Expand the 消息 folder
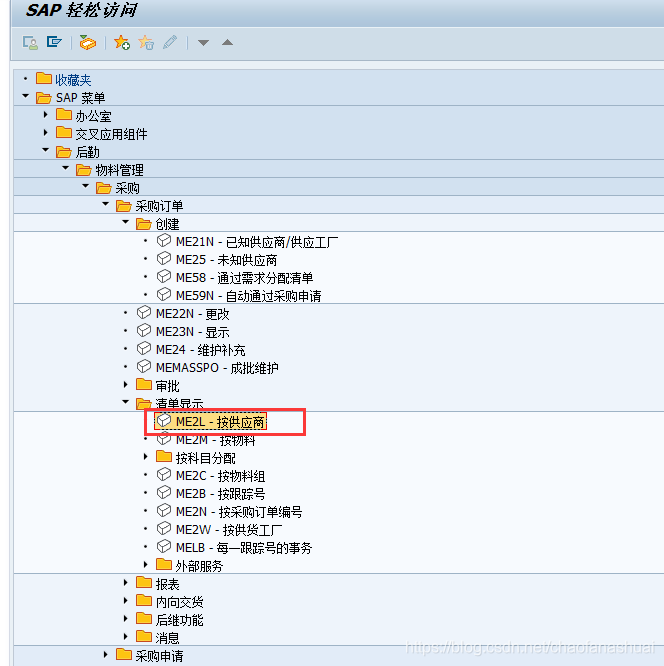 (125, 636)
